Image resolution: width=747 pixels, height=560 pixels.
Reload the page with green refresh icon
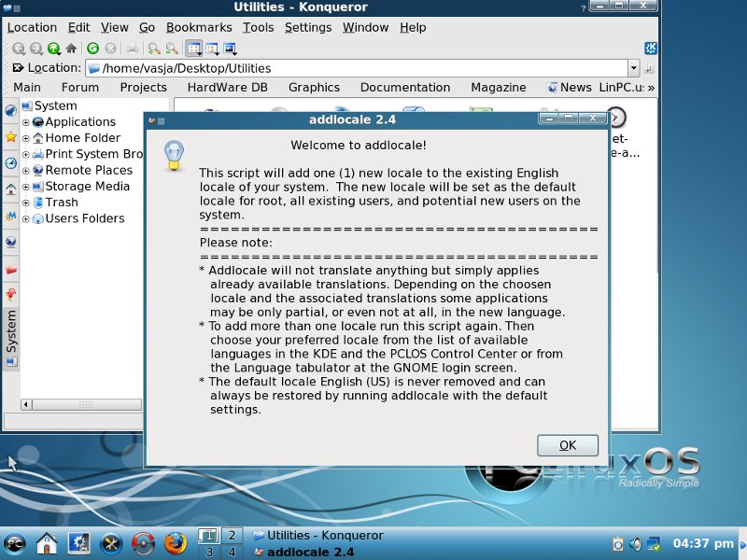coord(92,49)
